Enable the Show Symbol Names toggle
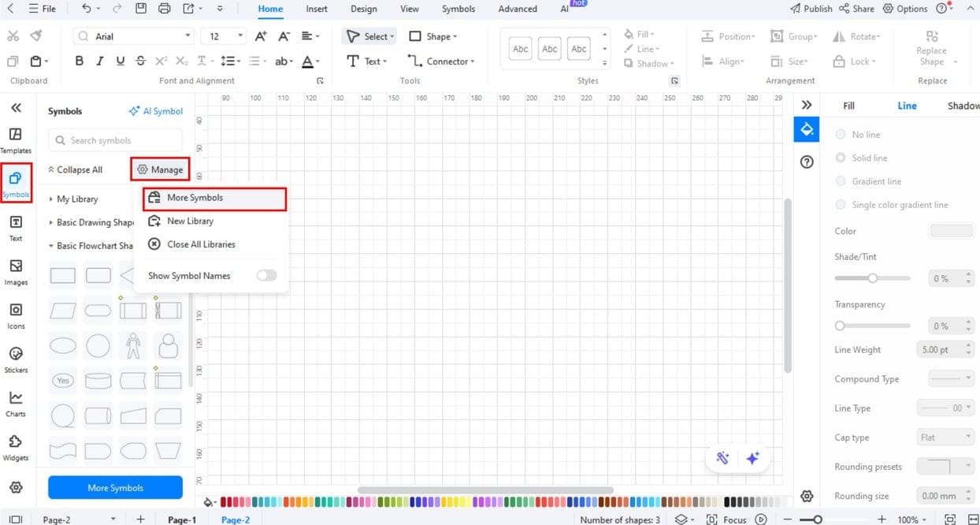The height and width of the screenshot is (525, 980). click(265, 276)
